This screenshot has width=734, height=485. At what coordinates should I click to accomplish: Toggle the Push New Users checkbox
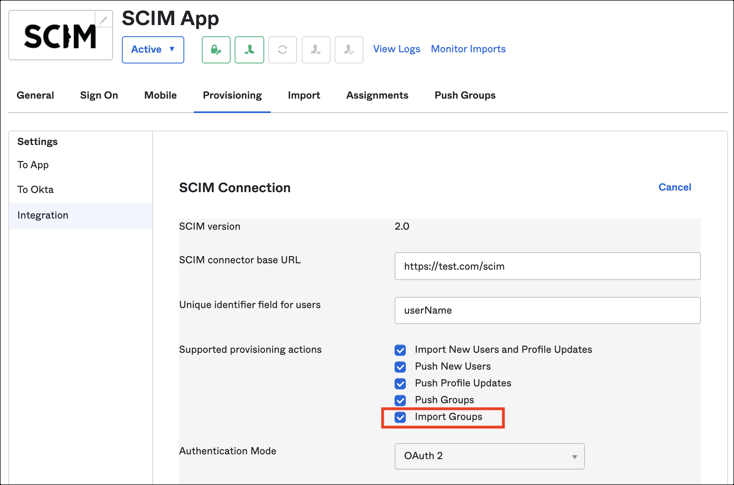(400, 367)
